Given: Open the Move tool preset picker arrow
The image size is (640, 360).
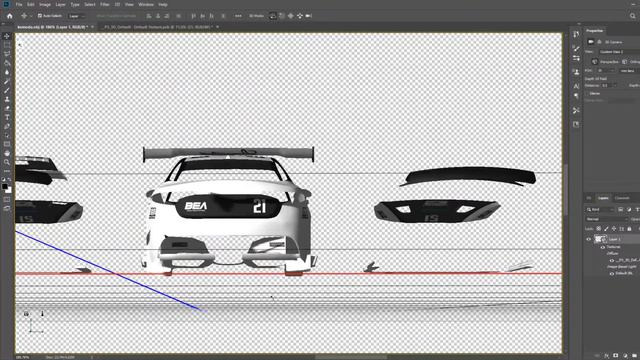Looking at the screenshot, I should point(30,16).
